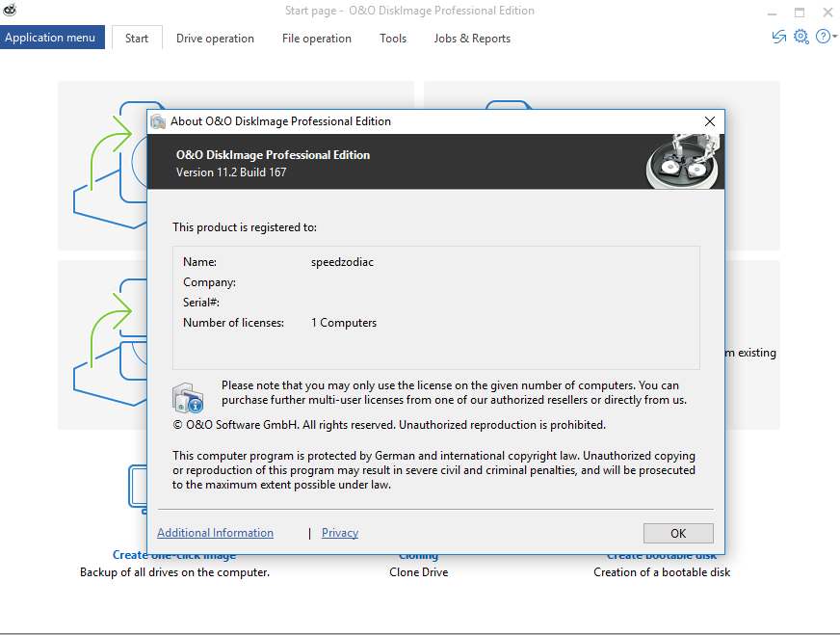Click the 'Number of licenses:' label
The width and height of the screenshot is (840, 635).
233,323
